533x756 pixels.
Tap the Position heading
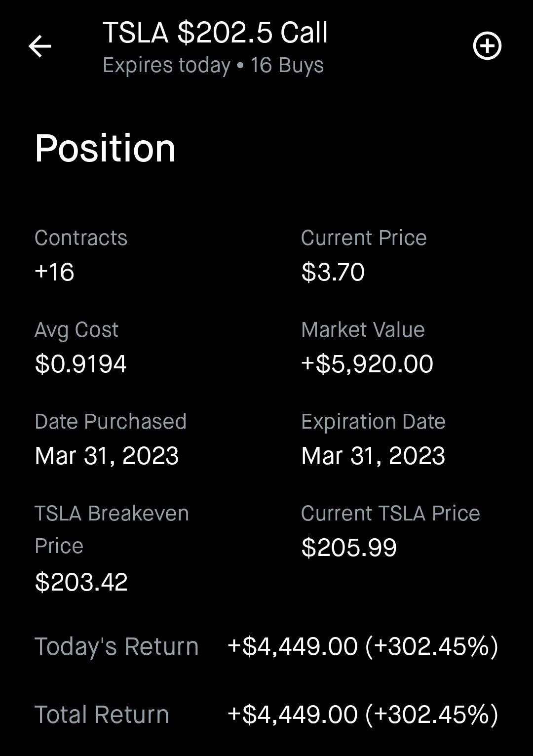pos(105,148)
